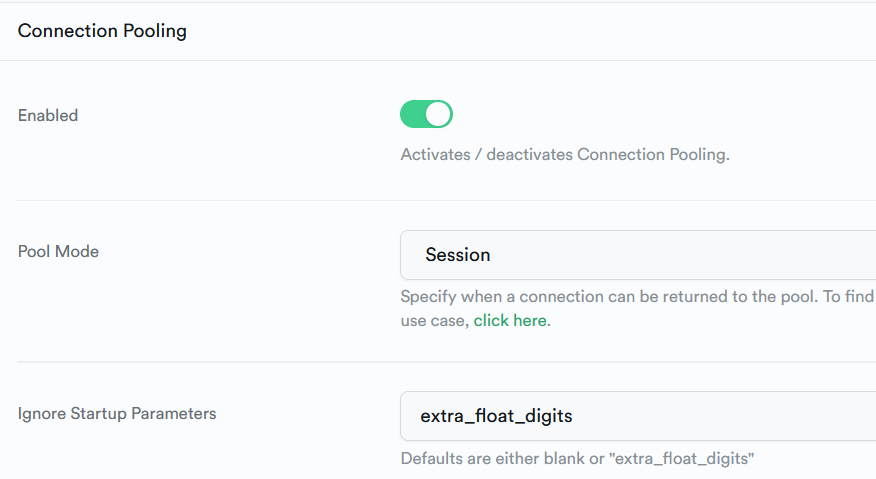Click the divider line below Connection Pooling heading
Screen dimensions: 876x479
point(438,60)
